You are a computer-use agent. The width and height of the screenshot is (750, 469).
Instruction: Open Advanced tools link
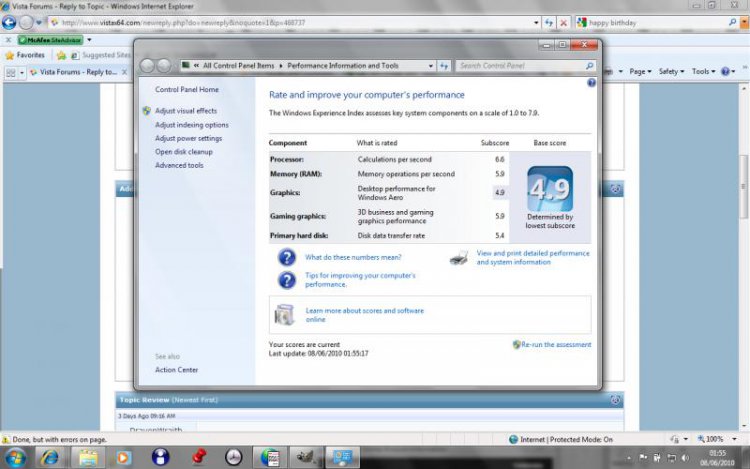tap(179, 165)
